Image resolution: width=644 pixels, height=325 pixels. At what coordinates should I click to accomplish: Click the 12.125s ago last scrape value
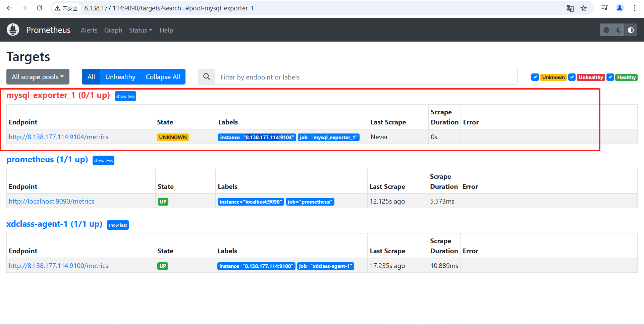click(x=387, y=201)
